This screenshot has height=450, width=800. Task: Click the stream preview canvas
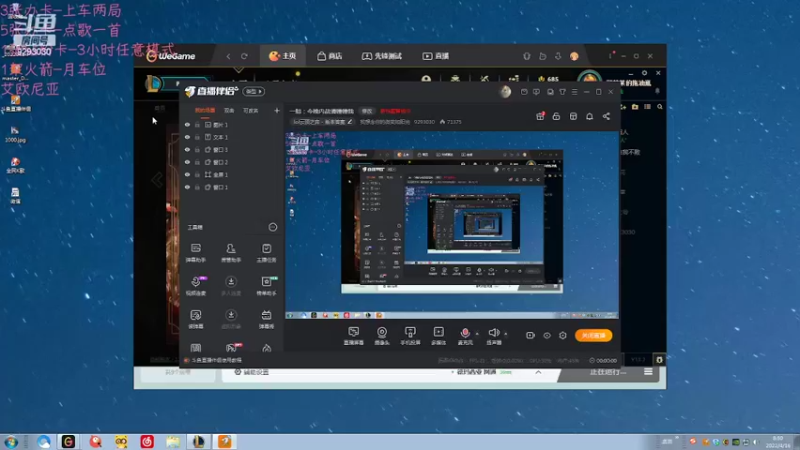(452, 225)
